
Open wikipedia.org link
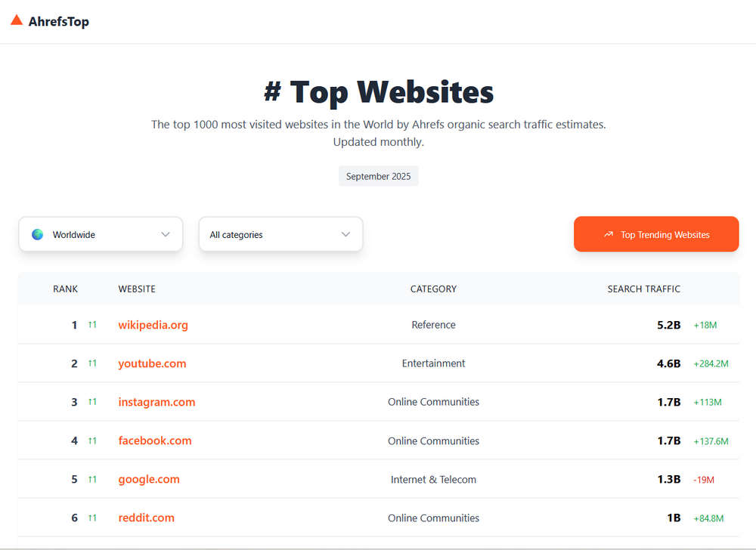153,325
